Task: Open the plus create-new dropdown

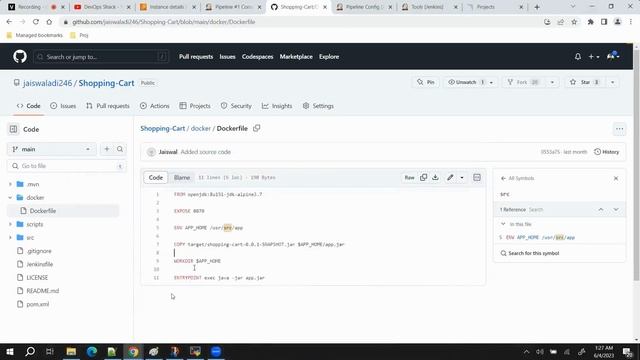Action: click(593, 57)
